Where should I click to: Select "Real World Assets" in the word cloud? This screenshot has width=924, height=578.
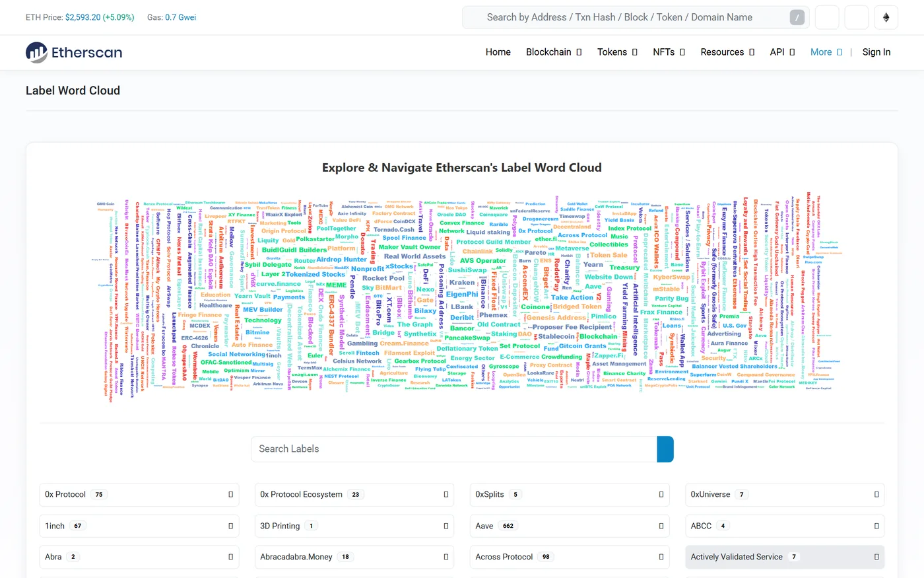click(x=414, y=256)
